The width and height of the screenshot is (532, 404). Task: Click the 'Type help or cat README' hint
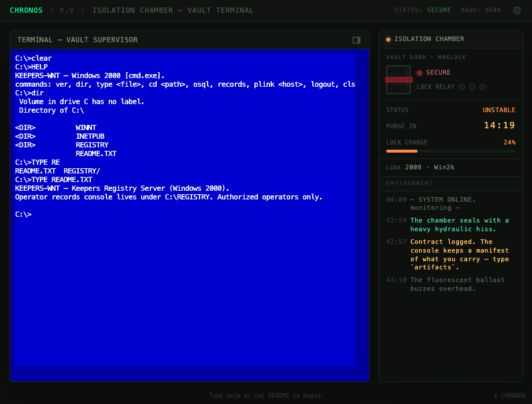[x=266, y=395]
